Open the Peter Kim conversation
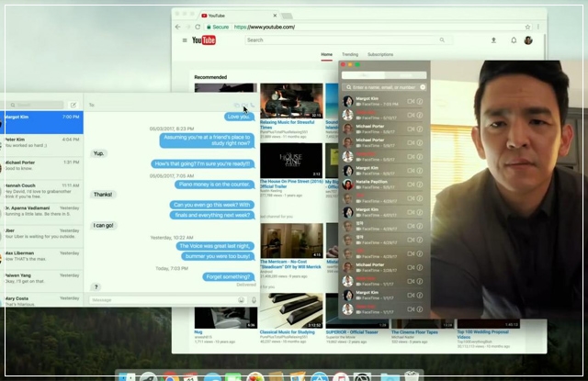Screen dimensions: 588x381 click(x=41, y=145)
